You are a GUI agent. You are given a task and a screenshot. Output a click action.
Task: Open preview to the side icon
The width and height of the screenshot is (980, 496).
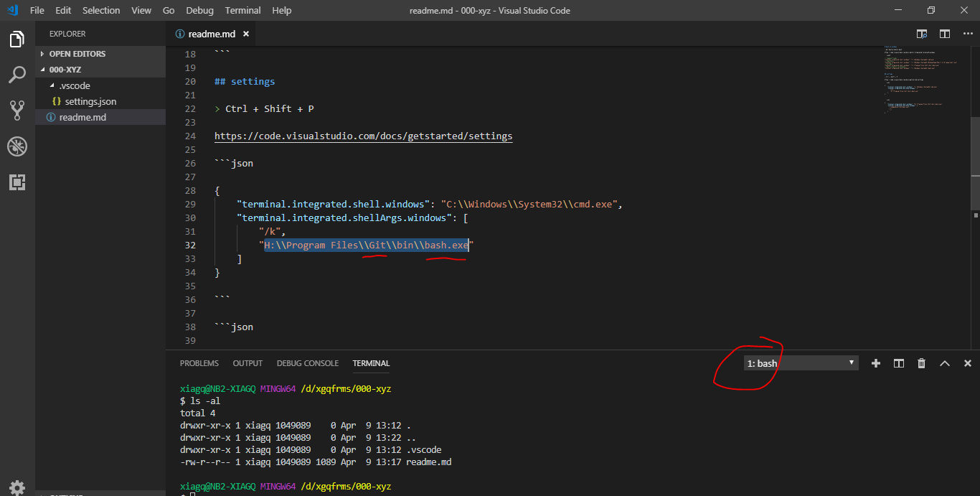[922, 34]
